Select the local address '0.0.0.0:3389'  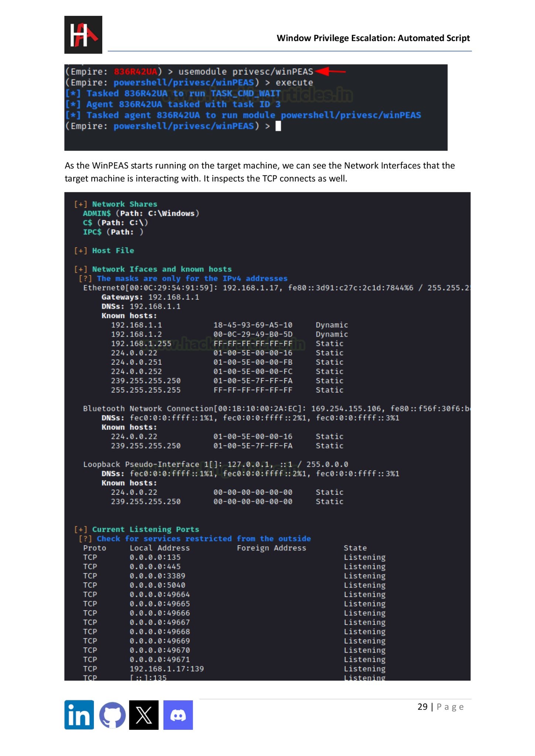tap(157, 576)
